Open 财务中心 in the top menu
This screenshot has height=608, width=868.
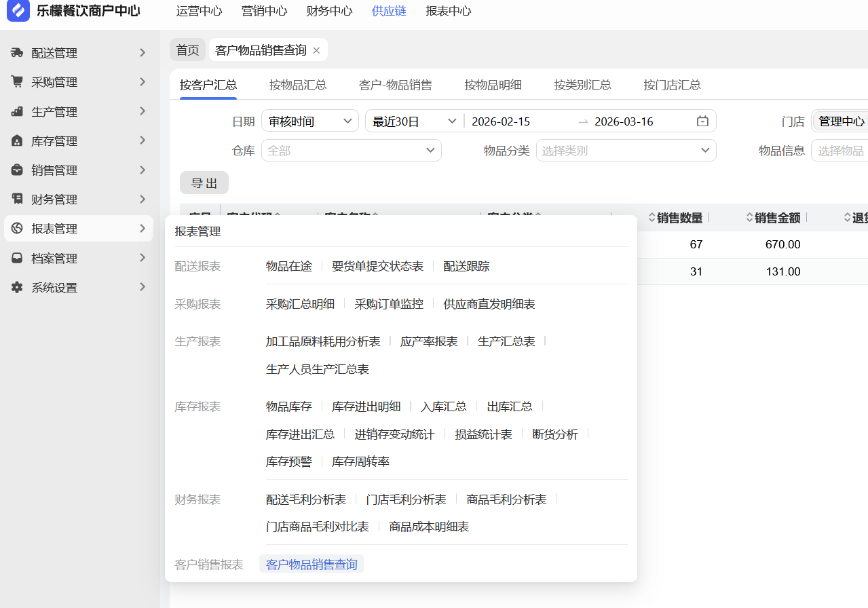click(x=329, y=11)
